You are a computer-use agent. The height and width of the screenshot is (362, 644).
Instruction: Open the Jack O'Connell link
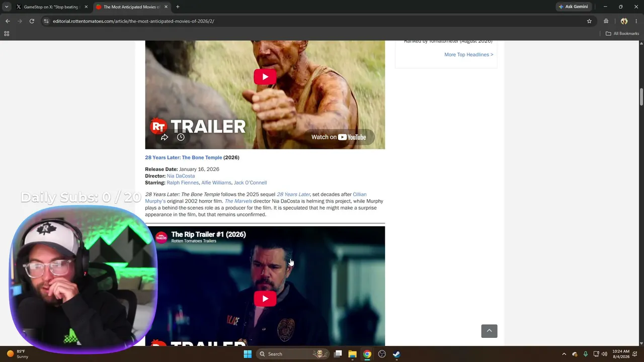(250, 183)
